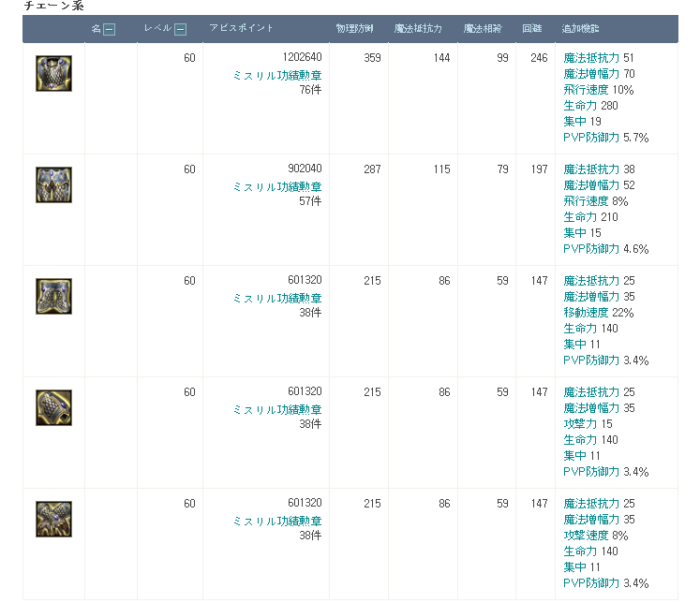Select the Abyss point value 902040

305,169
